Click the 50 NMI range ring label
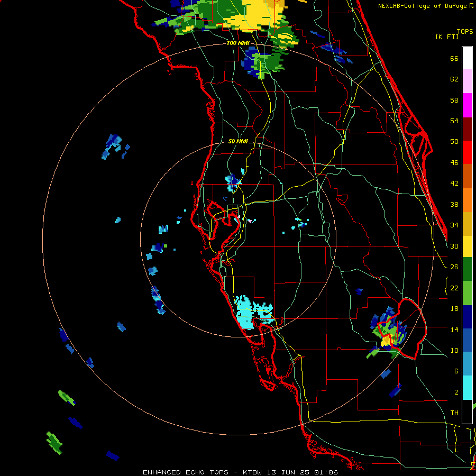This screenshot has height=476, width=476. pos(238,141)
